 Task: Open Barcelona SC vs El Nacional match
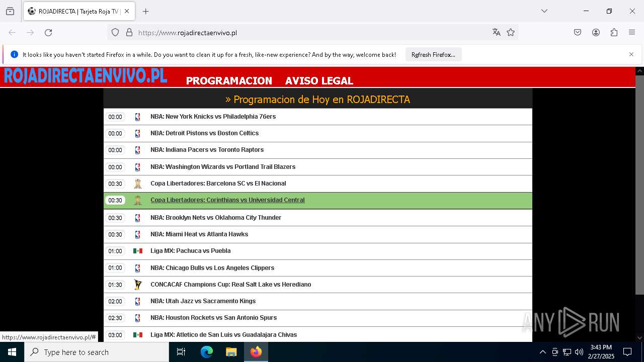pyautogui.click(x=218, y=184)
